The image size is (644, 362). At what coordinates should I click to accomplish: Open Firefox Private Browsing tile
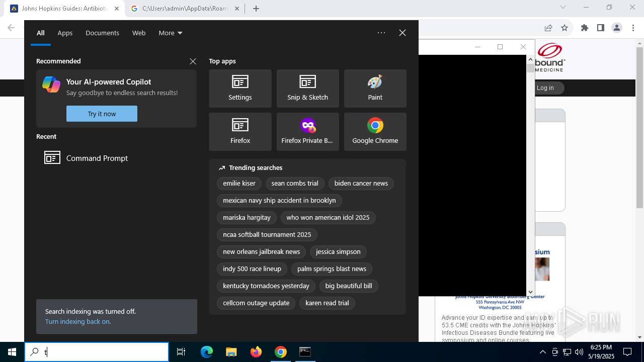[x=307, y=132]
